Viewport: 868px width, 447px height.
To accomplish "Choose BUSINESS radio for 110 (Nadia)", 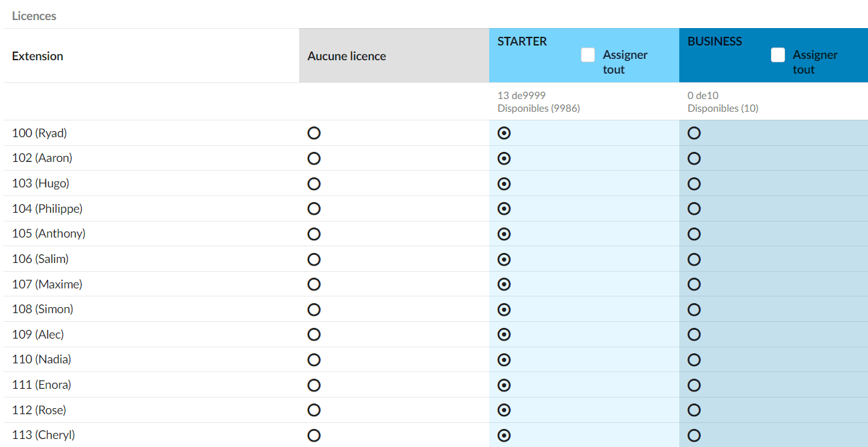I will click(694, 360).
